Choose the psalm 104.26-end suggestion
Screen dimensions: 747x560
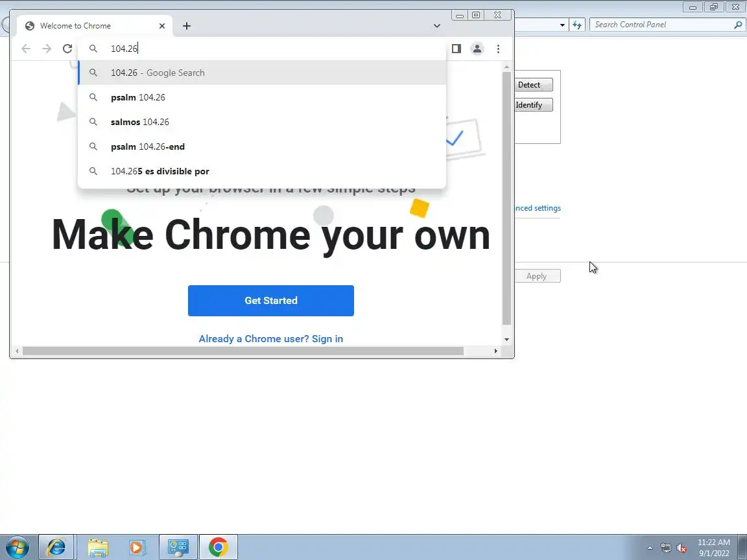tap(262, 146)
